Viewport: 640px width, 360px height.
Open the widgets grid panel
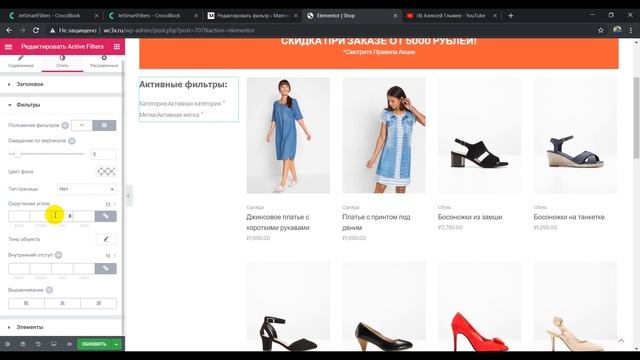coord(117,47)
